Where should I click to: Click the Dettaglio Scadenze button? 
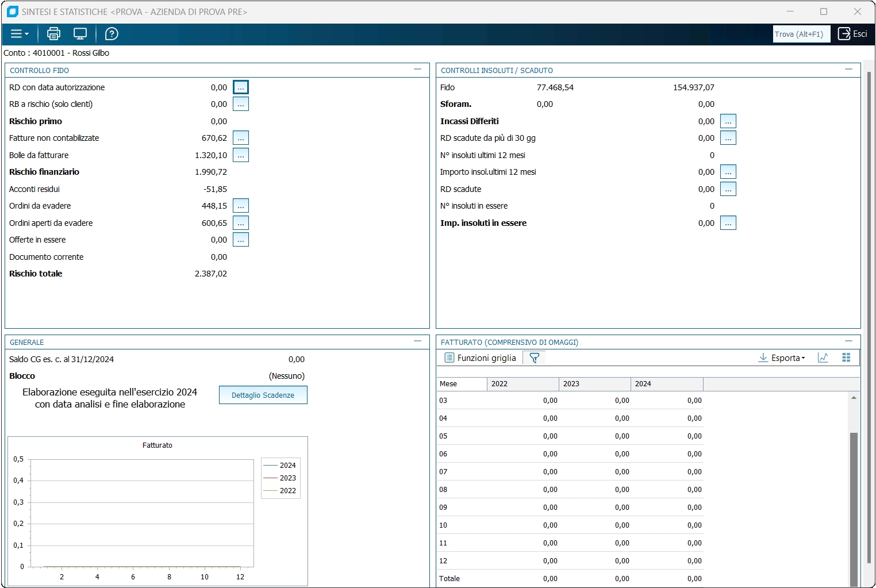coord(263,395)
